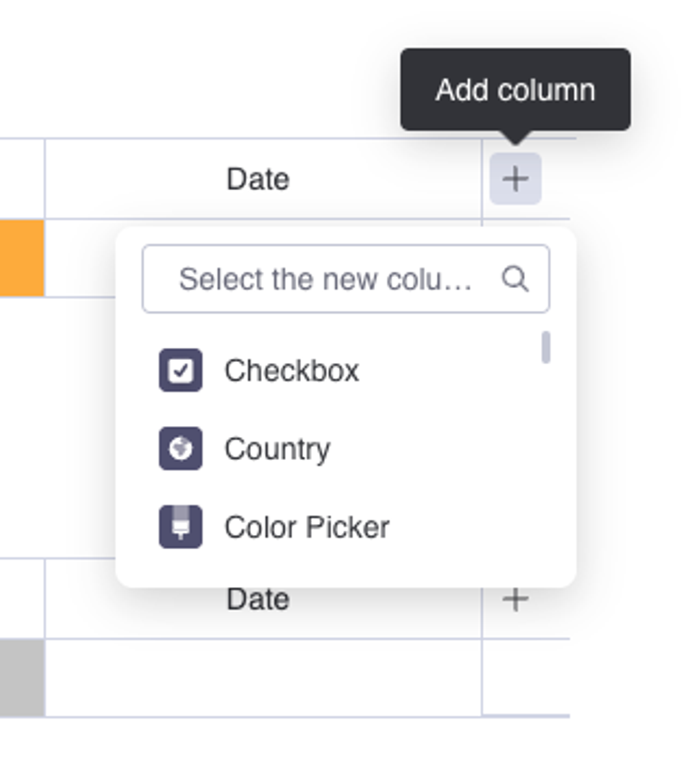The width and height of the screenshot is (700, 779).
Task: Click the Color Picker brush icon
Action: 180,527
